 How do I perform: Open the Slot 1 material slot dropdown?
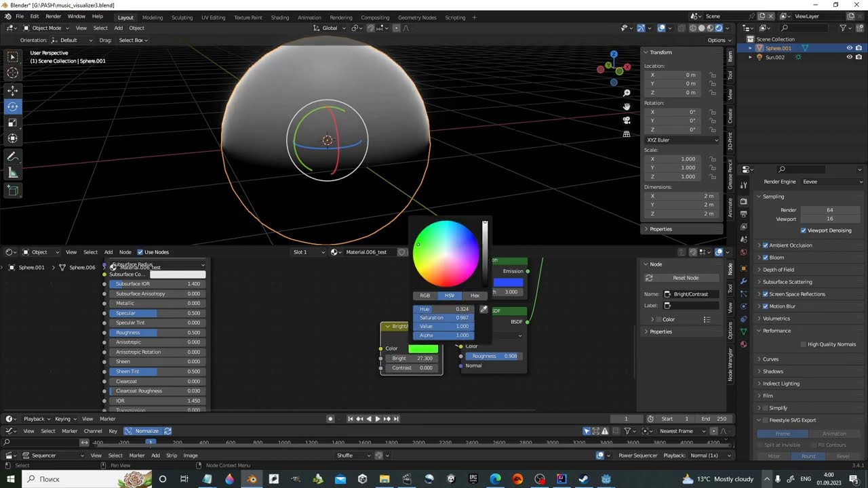[x=309, y=252]
